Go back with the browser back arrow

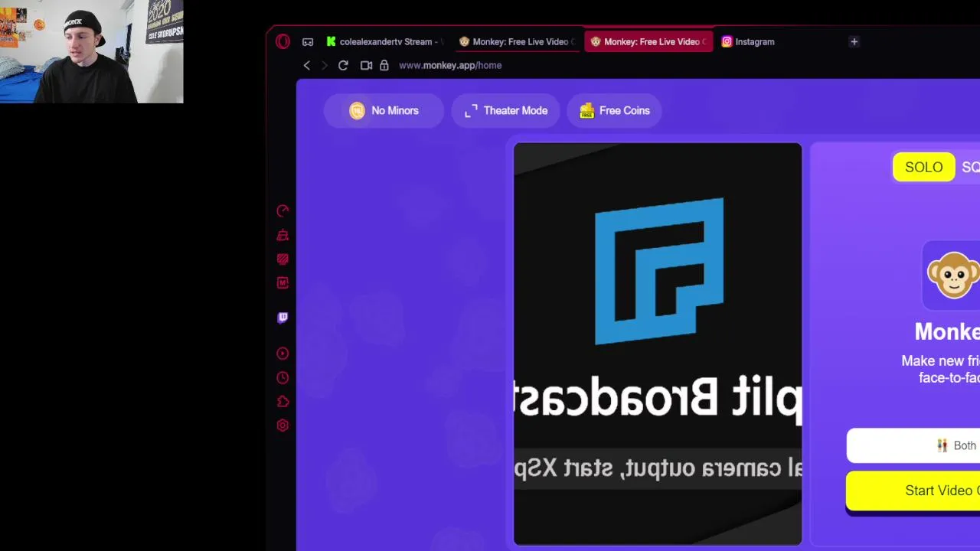coord(307,65)
